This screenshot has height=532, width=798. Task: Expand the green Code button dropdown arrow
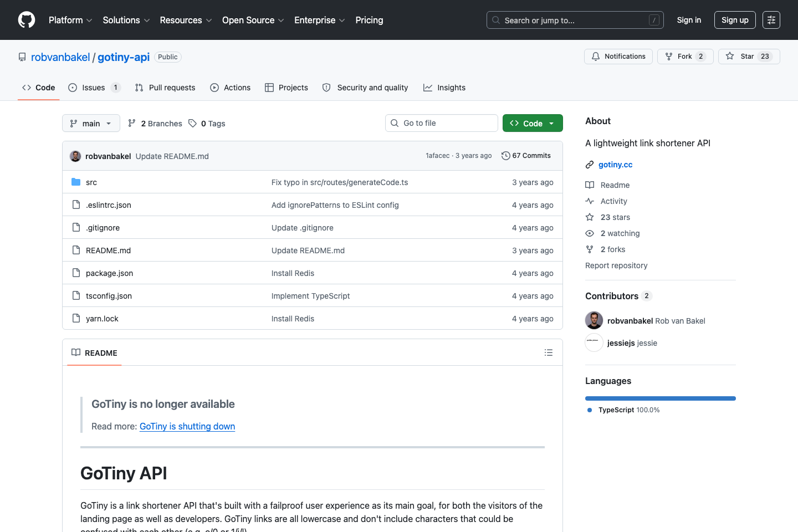click(551, 123)
